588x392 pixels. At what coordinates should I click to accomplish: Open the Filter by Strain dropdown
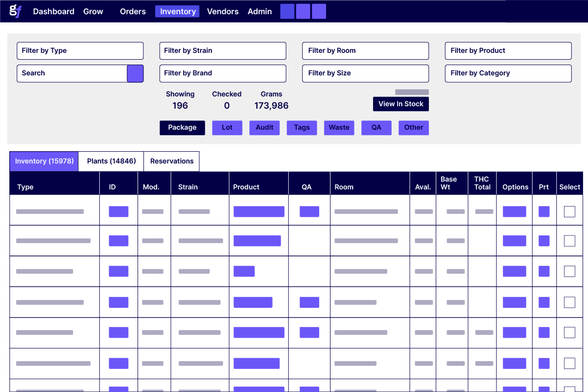pos(222,50)
